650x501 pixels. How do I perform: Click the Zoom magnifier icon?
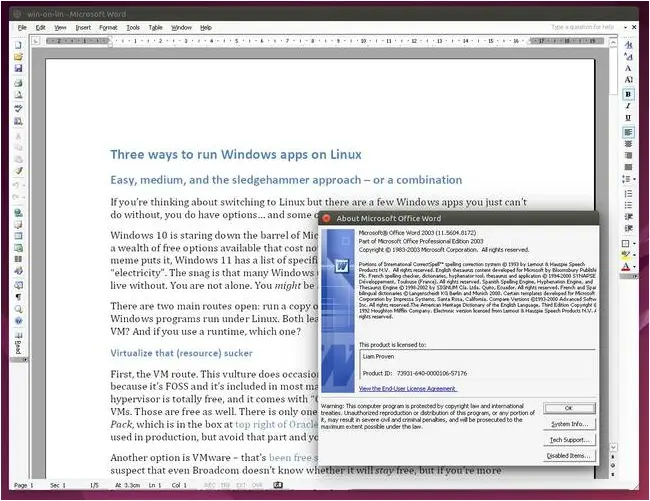18,309
